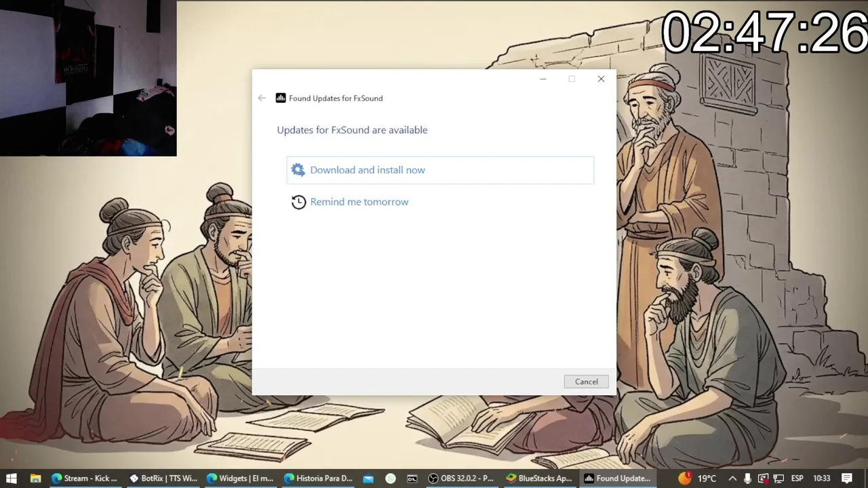This screenshot has width=868, height=488.
Task: Click Download and install now option
Action: point(440,170)
